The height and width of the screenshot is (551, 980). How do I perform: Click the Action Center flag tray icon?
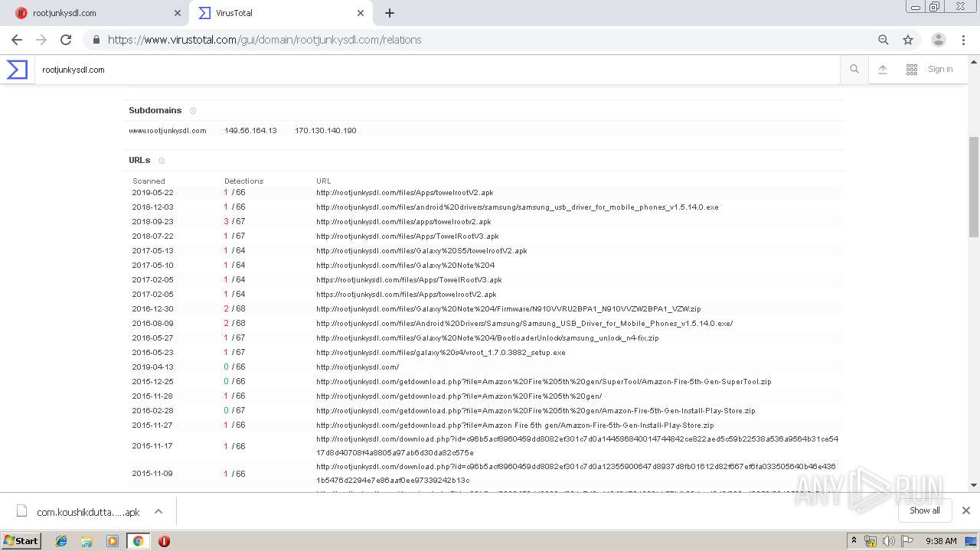click(x=907, y=541)
